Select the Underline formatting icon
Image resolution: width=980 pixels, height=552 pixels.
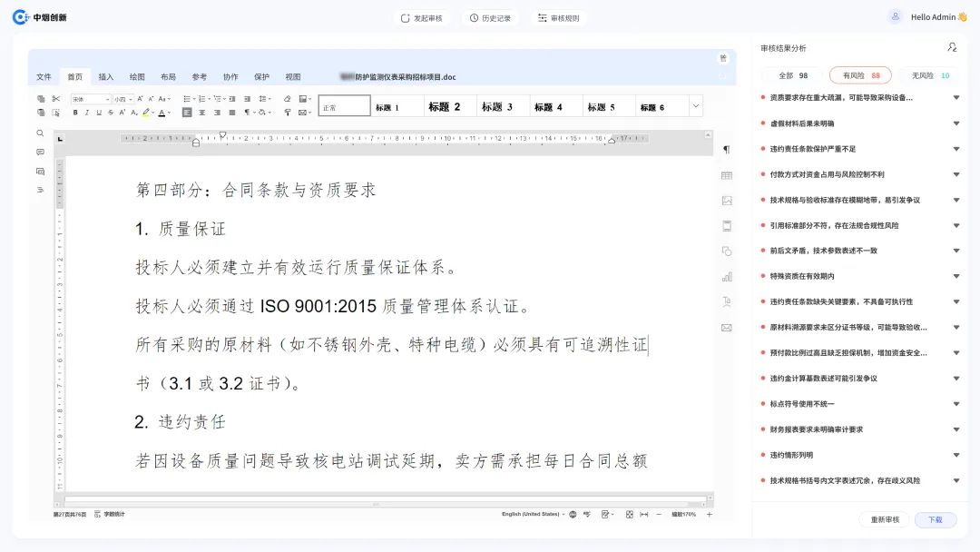point(99,113)
